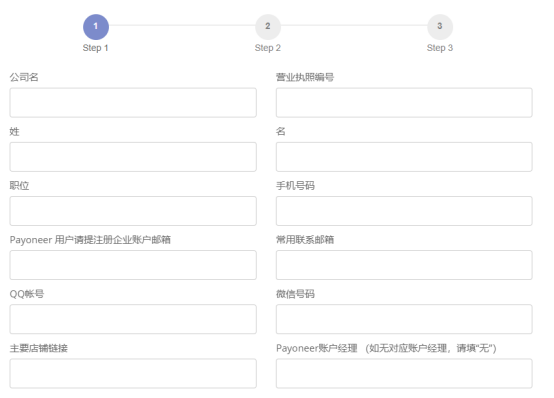Click the "Step 3" label text
The image size is (554, 398).
coord(440,48)
